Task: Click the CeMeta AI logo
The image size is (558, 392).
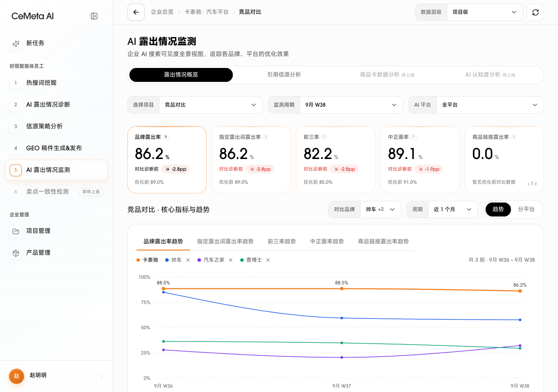Action: 33,16
